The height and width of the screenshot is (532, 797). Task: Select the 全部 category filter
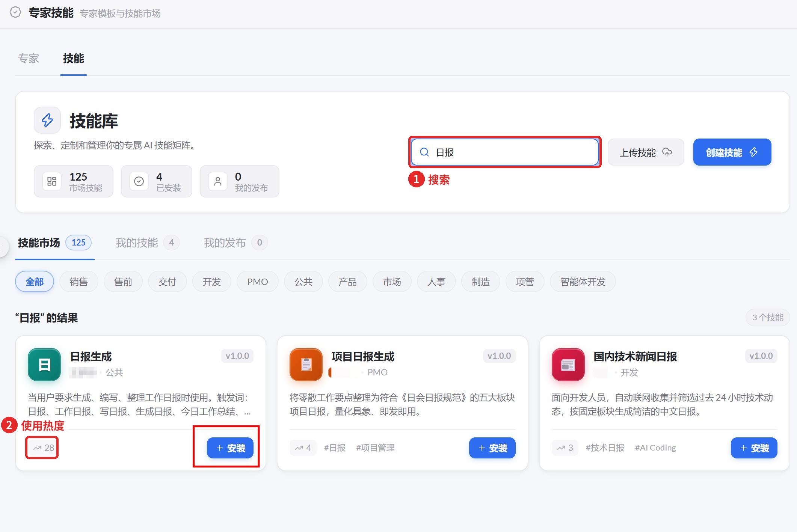coord(35,282)
